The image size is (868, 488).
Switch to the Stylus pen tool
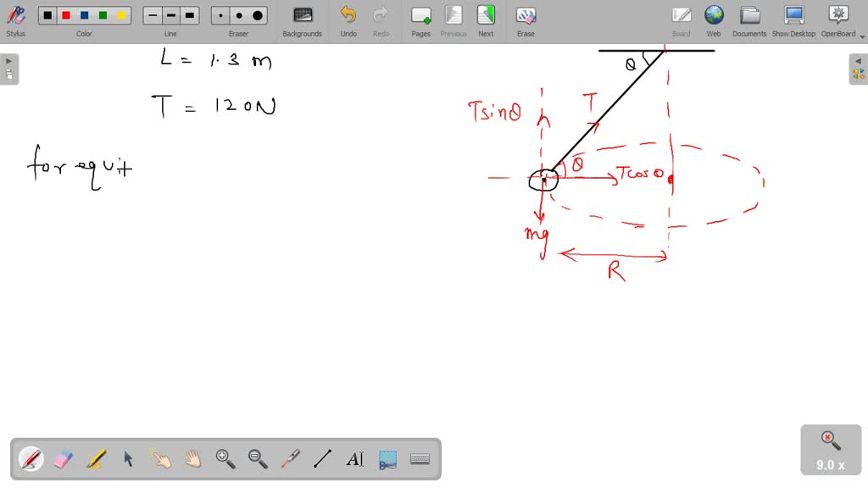[31, 458]
